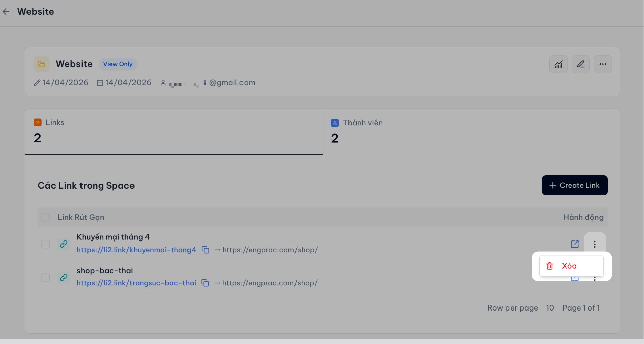Open Khuyến mại tháng 4 link externally
Viewport: 644px width, 344px height.
[575, 244]
